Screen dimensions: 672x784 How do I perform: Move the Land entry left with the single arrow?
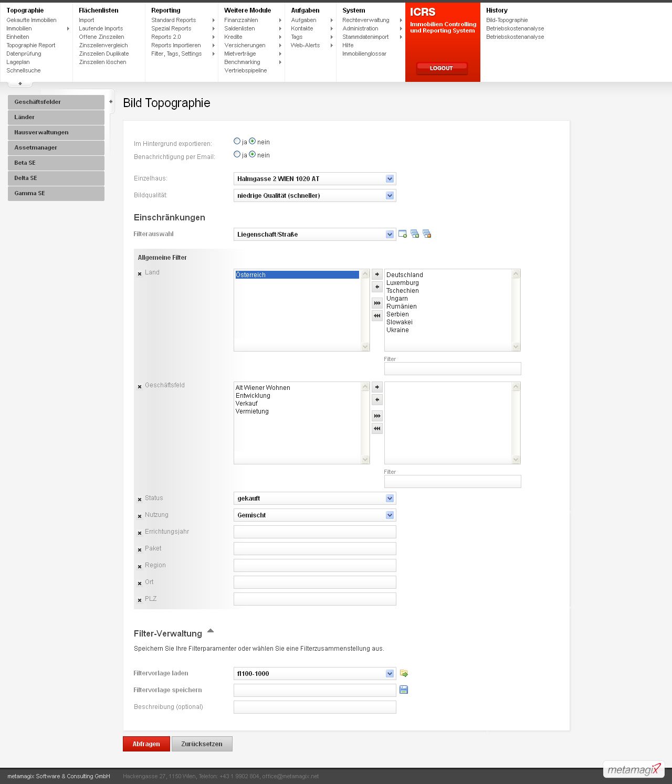[x=377, y=287]
